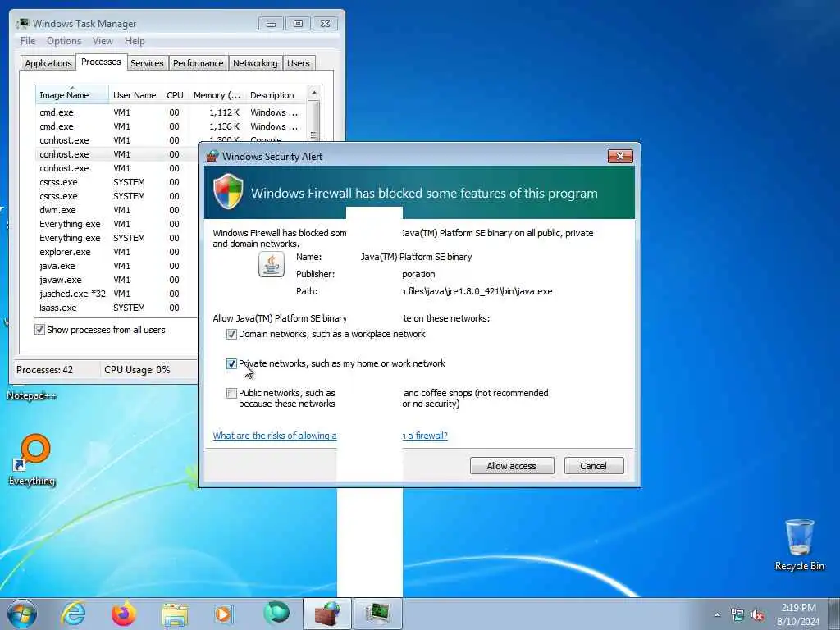Click the Notepad++ desktop label

pyautogui.click(x=32, y=396)
